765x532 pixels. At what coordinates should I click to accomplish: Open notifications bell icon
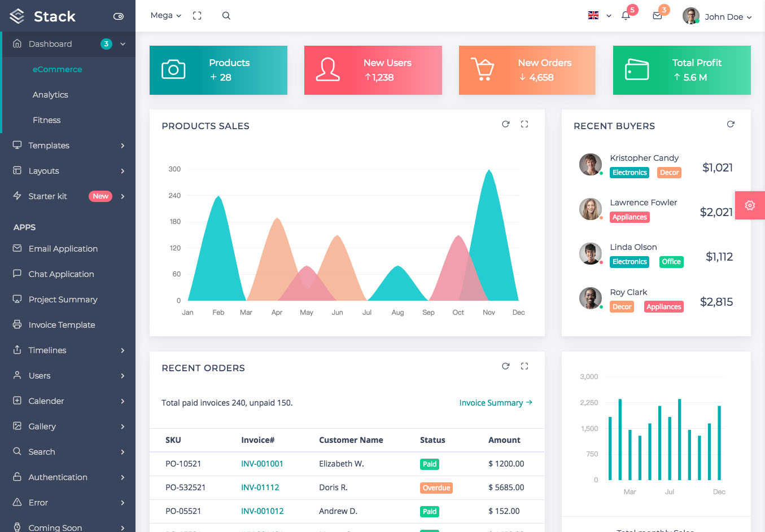click(x=626, y=16)
